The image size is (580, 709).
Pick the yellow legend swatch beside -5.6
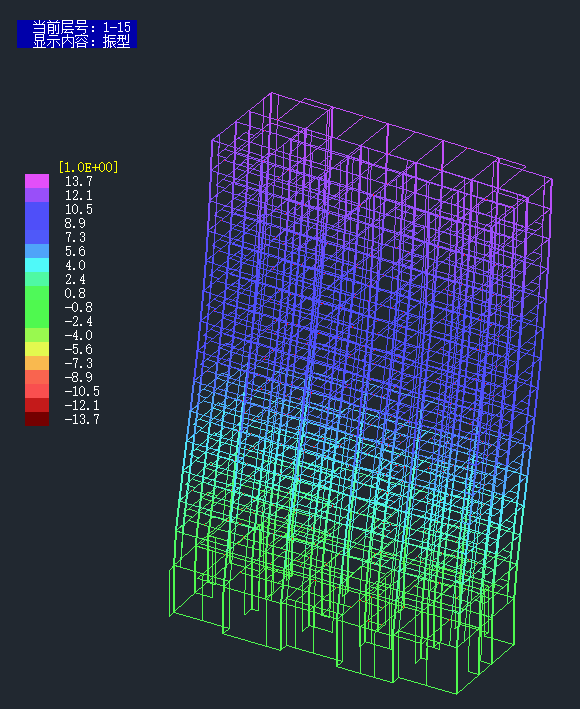pyautogui.click(x=37, y=349)
